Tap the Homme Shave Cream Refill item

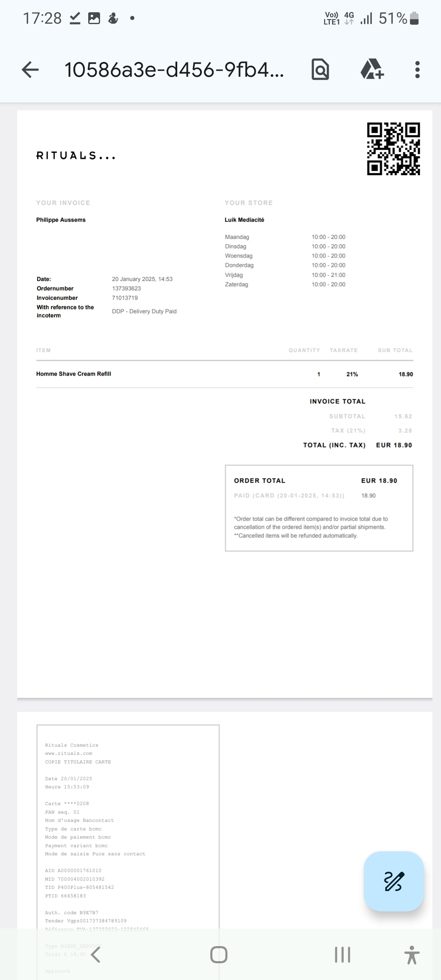click(x=73, y=374)
